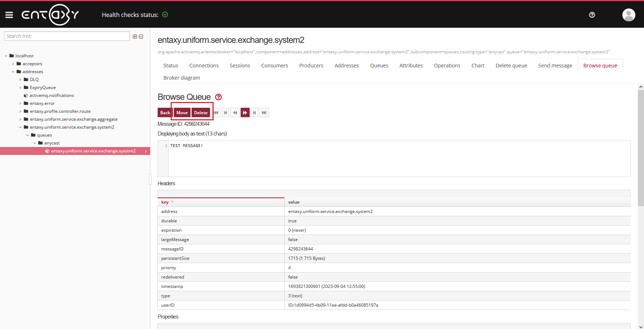Collapse the addresses tree node

[x=13, y=71]
